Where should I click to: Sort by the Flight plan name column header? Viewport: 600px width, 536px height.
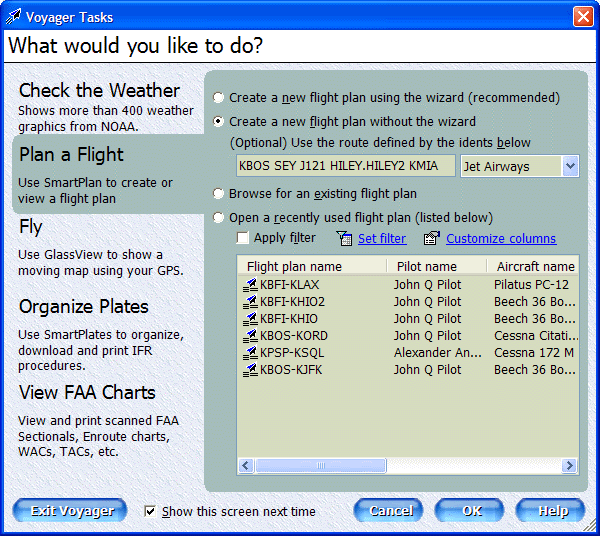point(312,266)
